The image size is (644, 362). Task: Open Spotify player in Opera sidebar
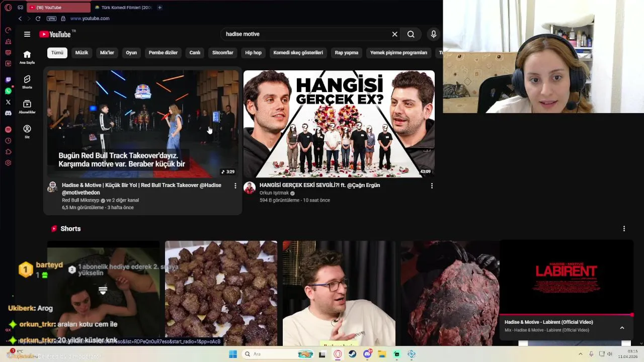tap(8, 130)
